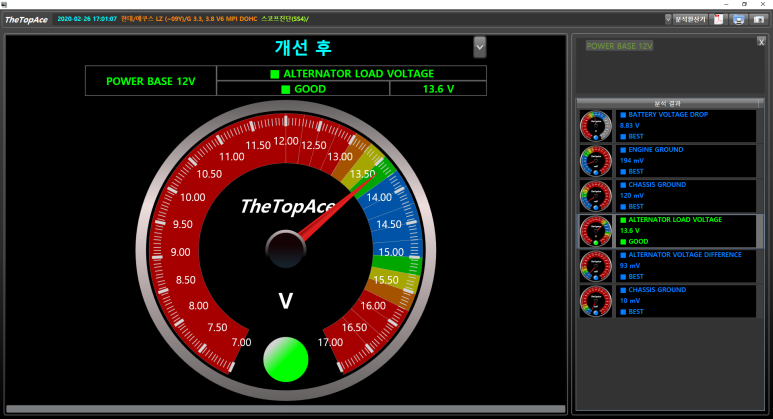Image resolution: width=773 pixels, height=419 pixels.
Task: Click the 120 mV value
Action: coord(632,196)
